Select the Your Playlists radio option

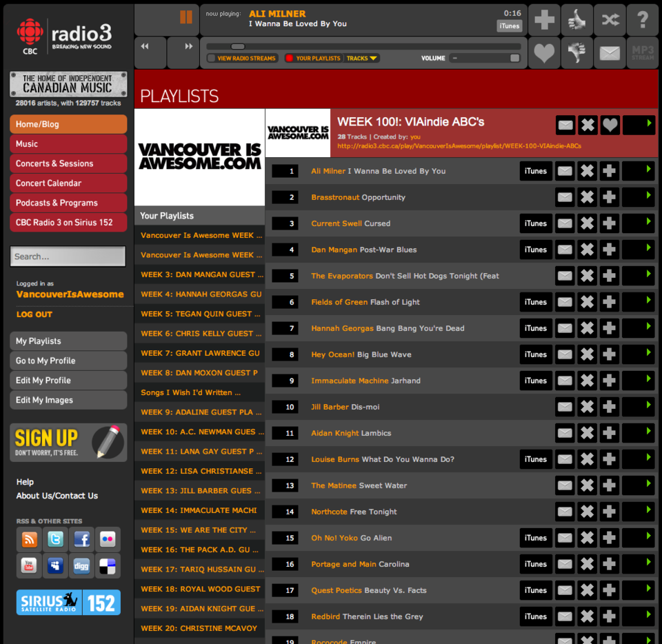click(x=313, y=58)
